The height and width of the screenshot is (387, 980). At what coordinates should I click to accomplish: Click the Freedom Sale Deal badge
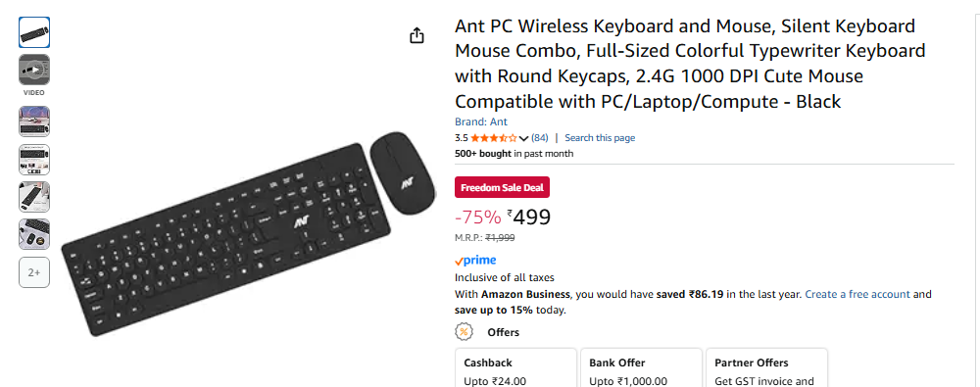click(502, 187)
